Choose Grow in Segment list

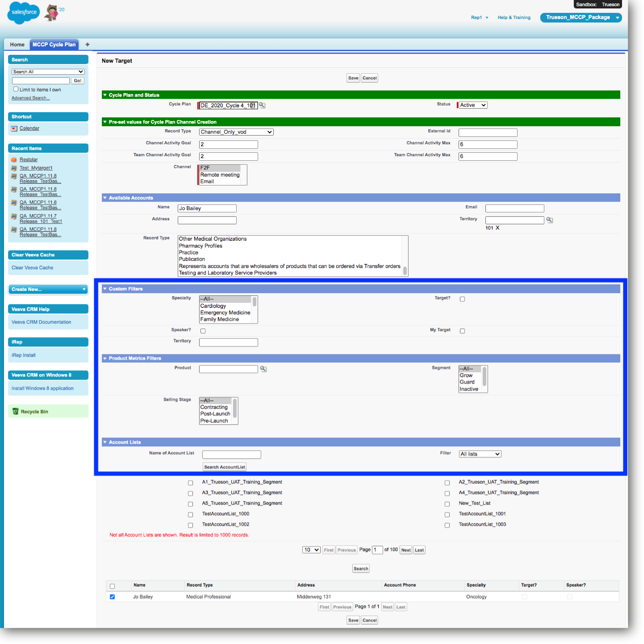pos(470,375)
